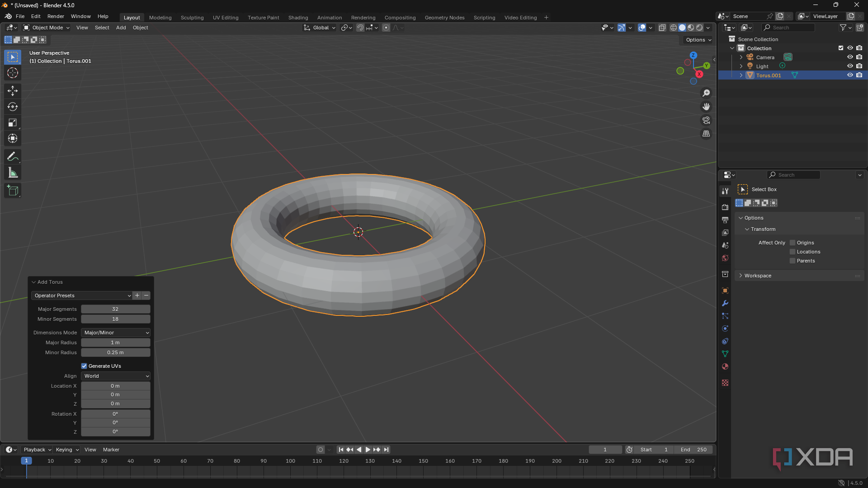Switch to rendered viewport shading
The height and width of the screenshot is (488, 868).
(699, 28)
